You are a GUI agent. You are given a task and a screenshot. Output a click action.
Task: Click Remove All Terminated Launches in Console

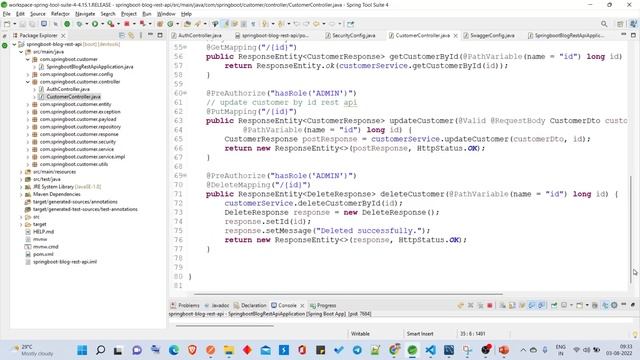(x=480, y=305)
